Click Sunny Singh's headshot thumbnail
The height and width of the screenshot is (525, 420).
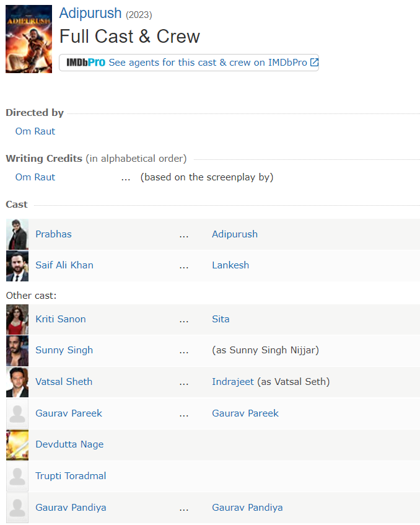[17, 350]
